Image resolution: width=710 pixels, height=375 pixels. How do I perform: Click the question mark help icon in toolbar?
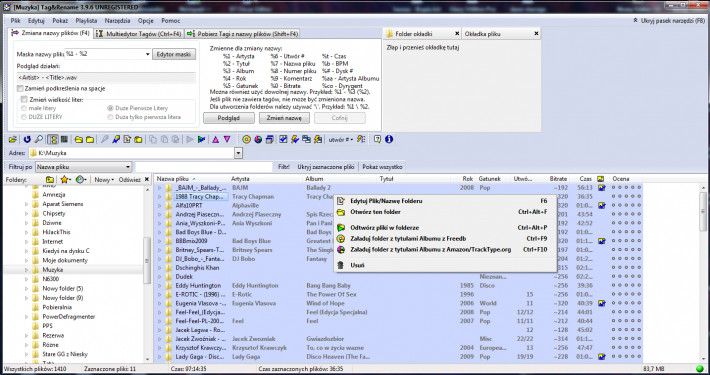[377, 139]
